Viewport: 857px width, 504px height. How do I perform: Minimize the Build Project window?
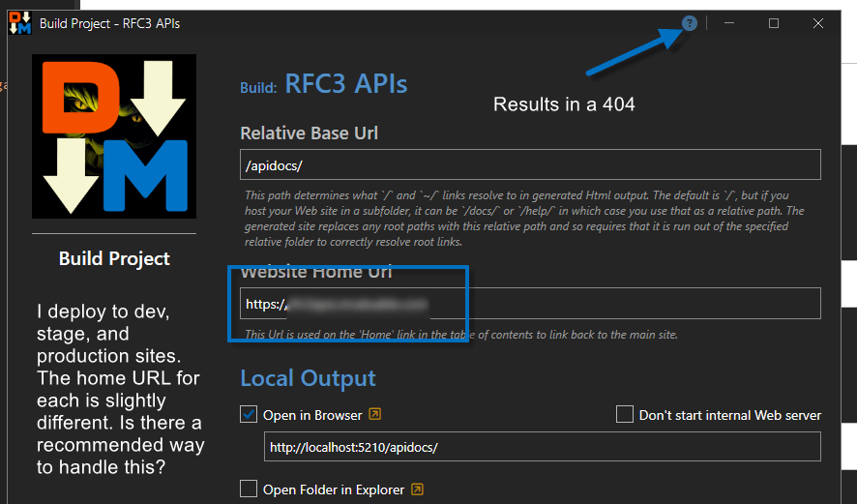730,23
